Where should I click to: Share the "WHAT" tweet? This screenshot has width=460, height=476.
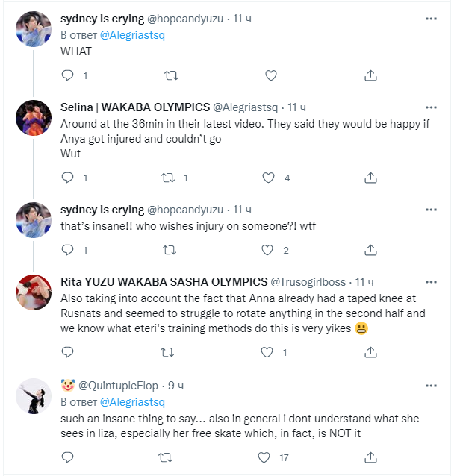point(371,75)
